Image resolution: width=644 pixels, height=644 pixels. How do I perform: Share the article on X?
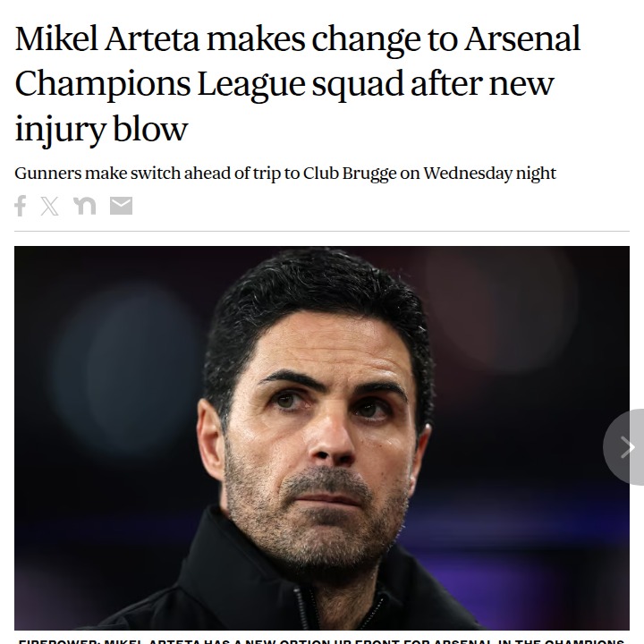click(50, 206)
